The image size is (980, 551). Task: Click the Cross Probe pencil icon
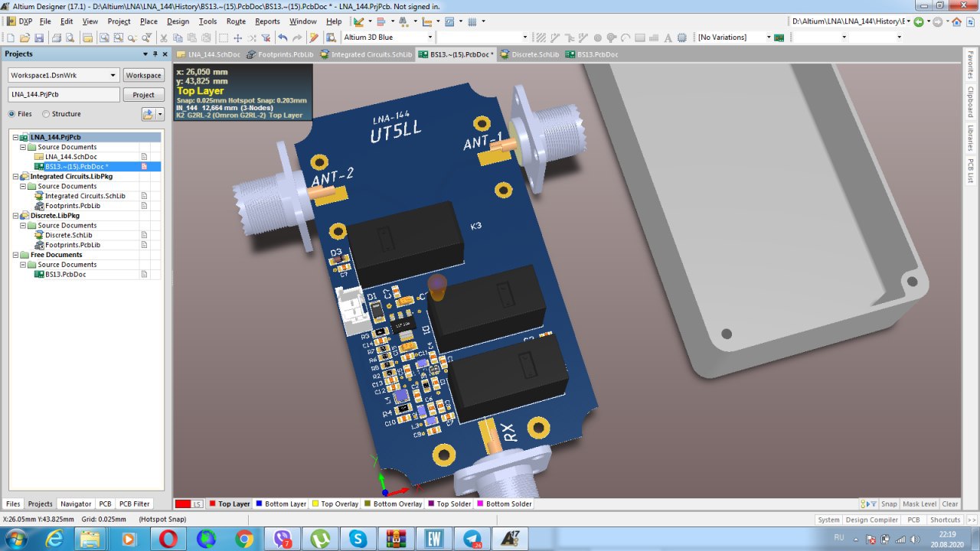314,37
